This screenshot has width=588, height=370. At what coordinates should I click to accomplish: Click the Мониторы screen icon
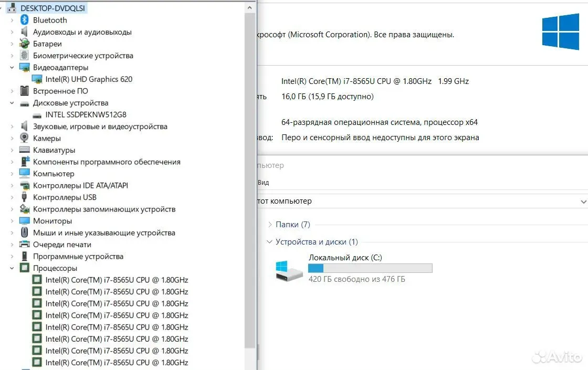coord(24,220)
